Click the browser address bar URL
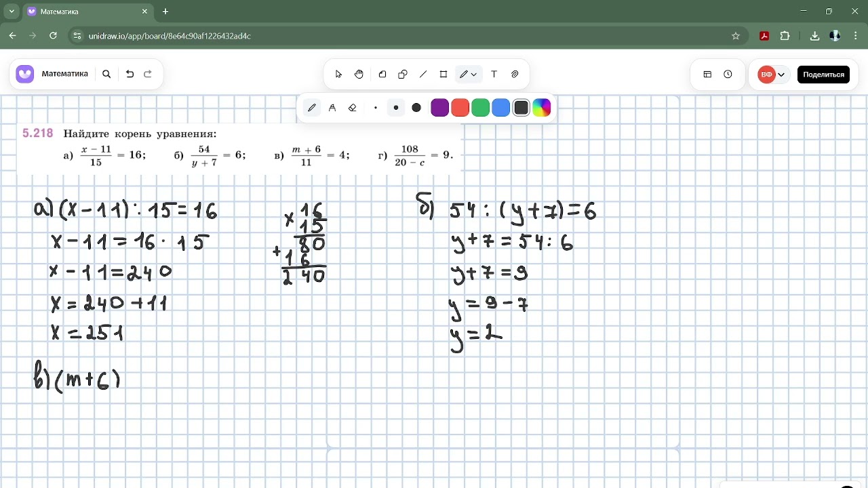The height and width of the screenshot is (488, 868). click(x=170, y=36)
